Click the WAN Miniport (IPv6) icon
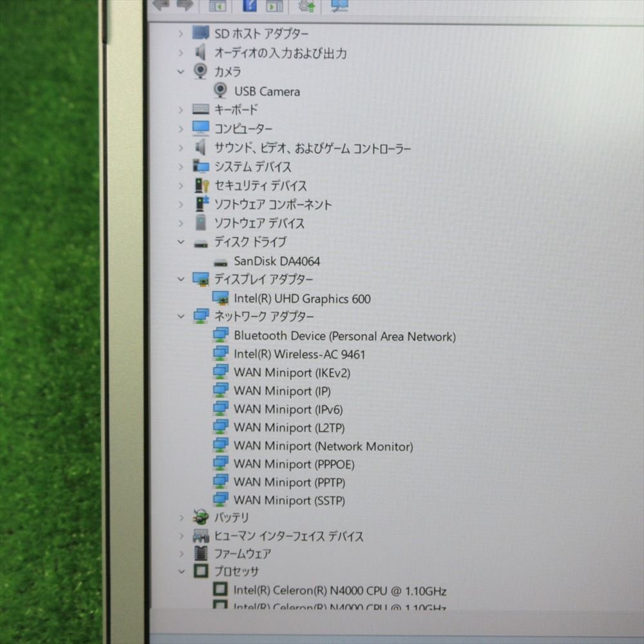 click(220, 408)
